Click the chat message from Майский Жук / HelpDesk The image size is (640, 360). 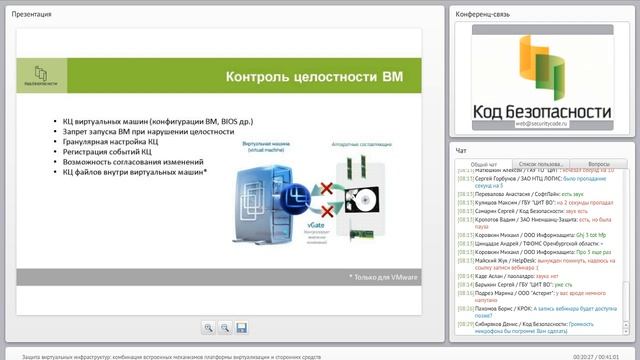click(536, 264)
